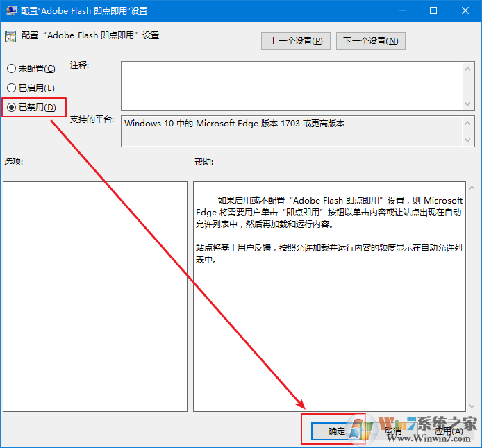Click the help paragraph starting '如果启用或不配置'
The height and width of the screenshot is (448, 482).
[x=329, y=212]
